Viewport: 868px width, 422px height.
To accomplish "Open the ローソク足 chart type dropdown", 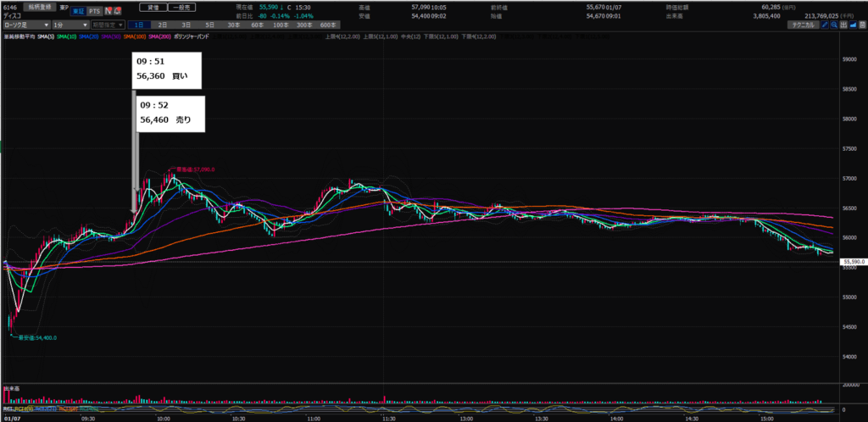I will pyautogui.click(x=26, y=25).
